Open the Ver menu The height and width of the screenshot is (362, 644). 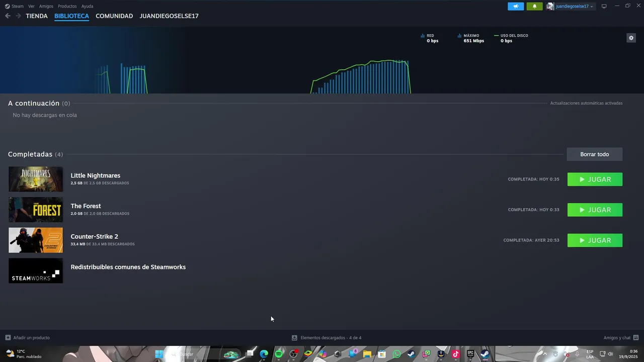31,6
